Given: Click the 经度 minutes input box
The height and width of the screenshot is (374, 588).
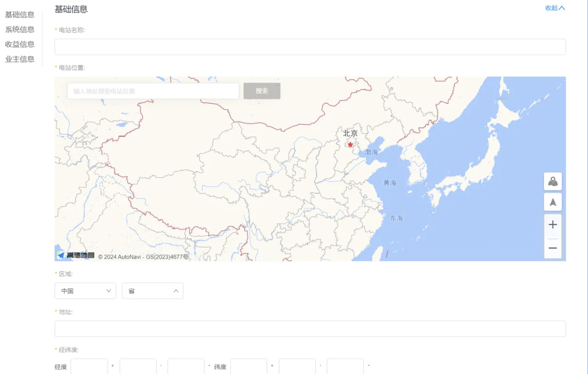Looking at the screenshot, I should coord(138,366).
